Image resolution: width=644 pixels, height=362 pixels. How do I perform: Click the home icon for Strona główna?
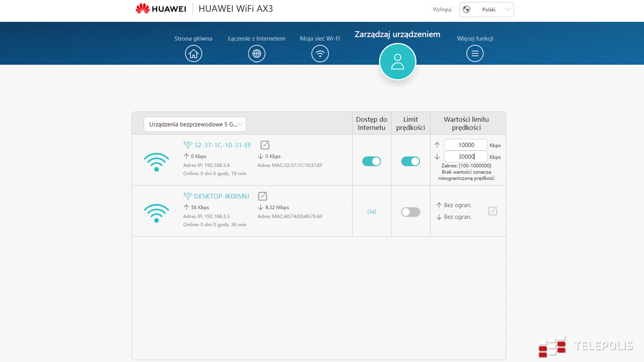tap(193, 54)
